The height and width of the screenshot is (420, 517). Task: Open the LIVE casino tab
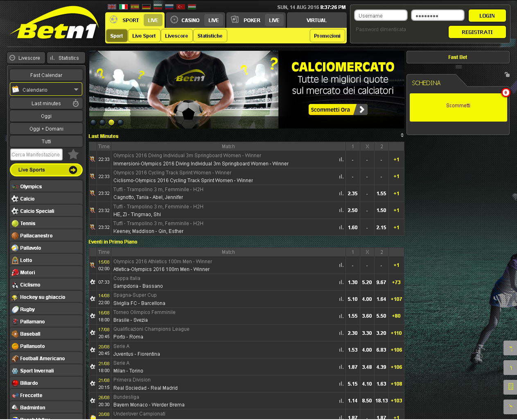click(213, 20)
